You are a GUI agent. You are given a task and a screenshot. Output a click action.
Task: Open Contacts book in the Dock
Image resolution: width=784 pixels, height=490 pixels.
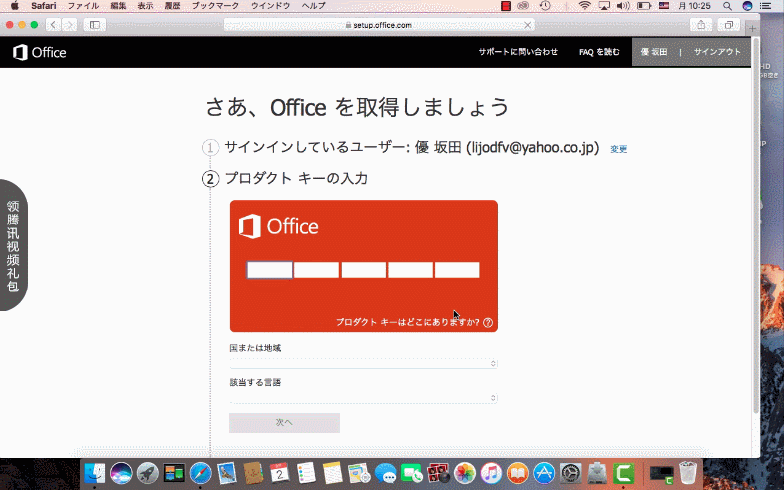tap(254, 472)
